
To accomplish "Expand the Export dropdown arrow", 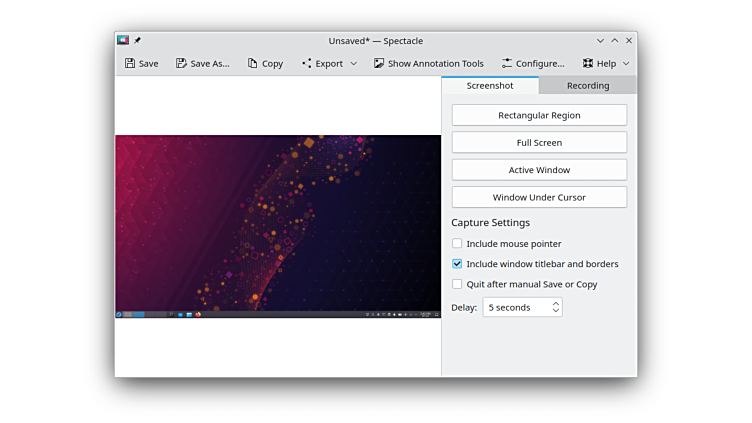I will point(354,63).
